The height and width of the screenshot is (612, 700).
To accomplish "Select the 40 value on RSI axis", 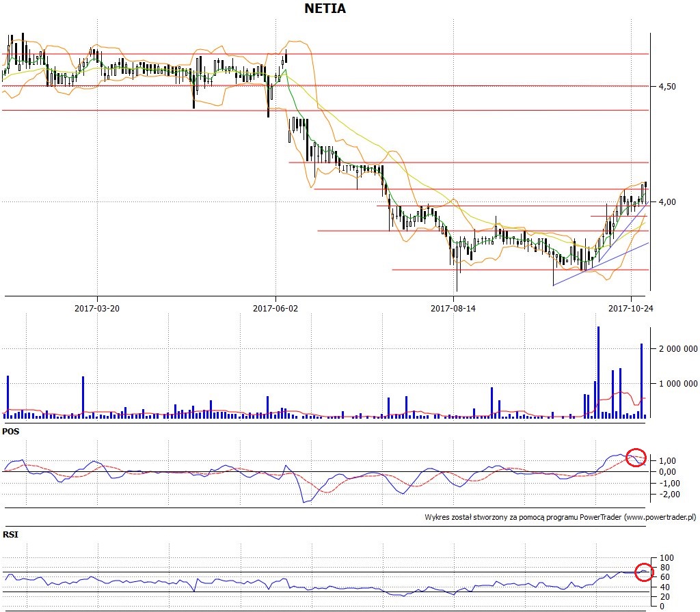I will tap(664, 587).
